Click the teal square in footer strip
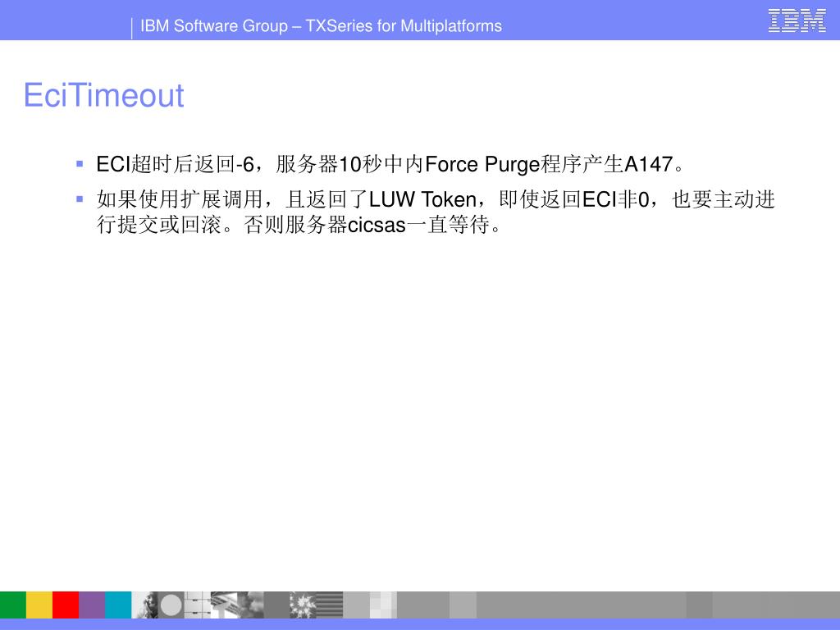The height and width of the screenshot is (630, 840). pyautogui.click(x=118, y=605)
